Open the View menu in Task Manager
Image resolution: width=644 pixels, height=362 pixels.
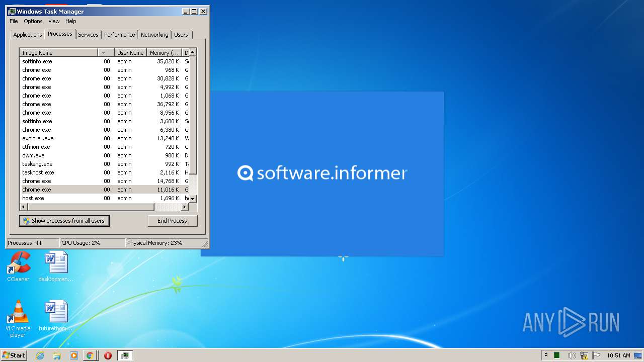[54, 21]
